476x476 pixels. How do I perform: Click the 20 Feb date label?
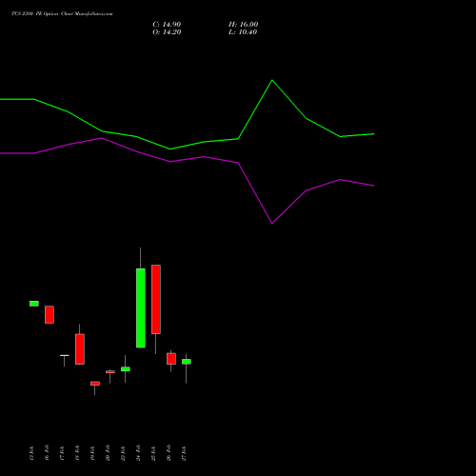click(x=108, y=453)
